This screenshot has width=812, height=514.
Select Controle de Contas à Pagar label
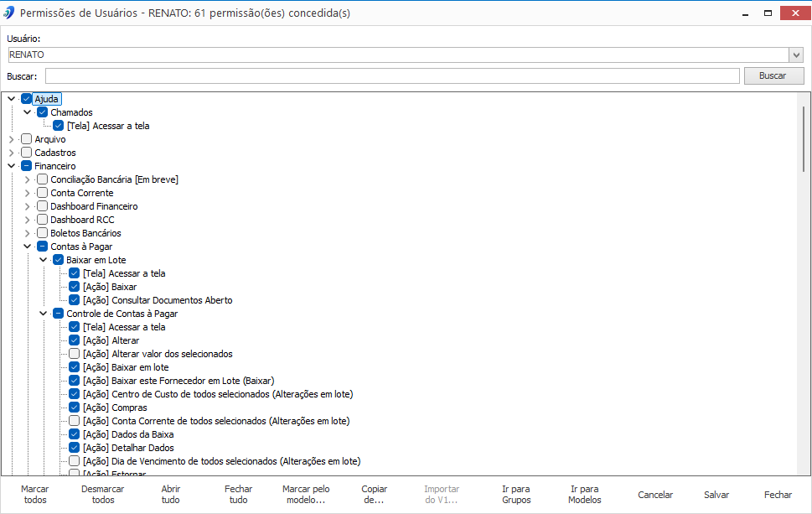pos(122,314)
